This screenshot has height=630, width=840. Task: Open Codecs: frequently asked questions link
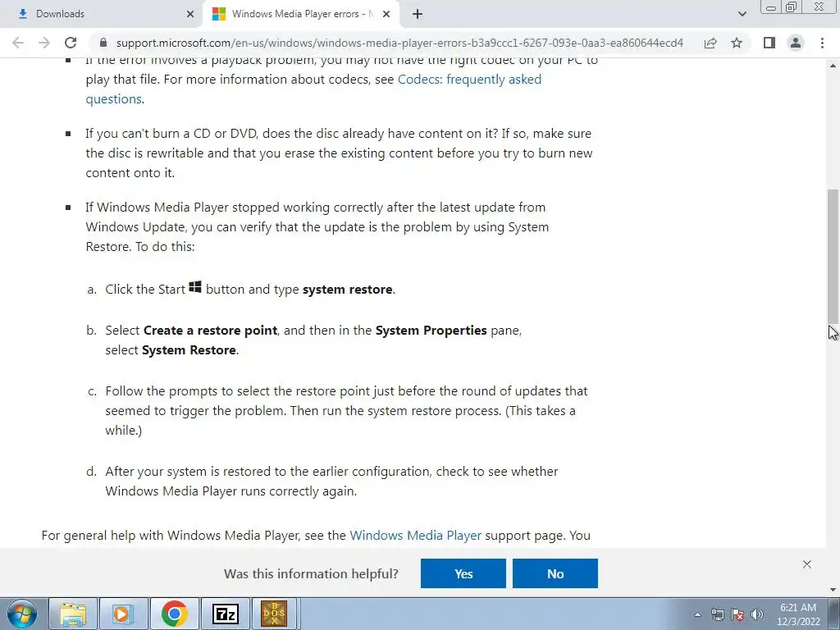pyautogui.click(x=313, y=89)
